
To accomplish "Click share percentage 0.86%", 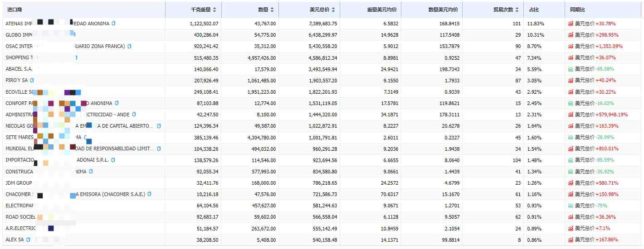I will tap(534, 239).
